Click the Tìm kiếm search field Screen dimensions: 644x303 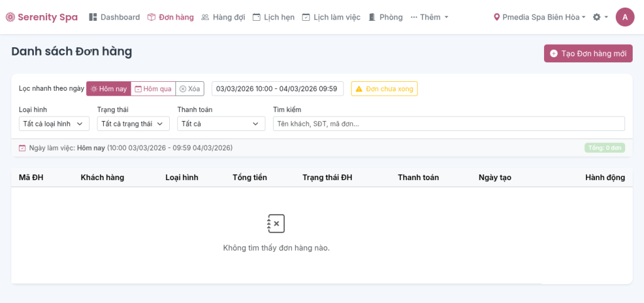pos(448,123)
